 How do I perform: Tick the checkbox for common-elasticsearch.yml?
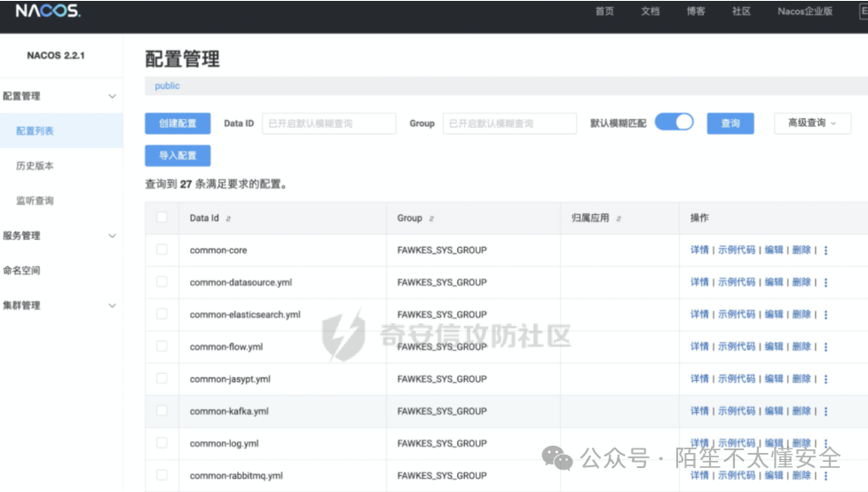[x=162, y=313]
